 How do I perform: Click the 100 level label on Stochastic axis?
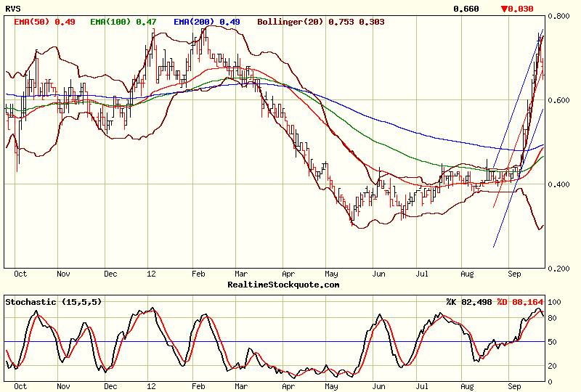[x=556, y=302]
